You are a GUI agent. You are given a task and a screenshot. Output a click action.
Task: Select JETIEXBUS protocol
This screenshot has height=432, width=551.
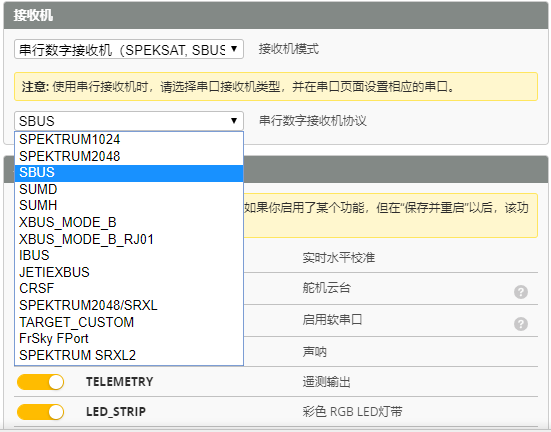129,272
